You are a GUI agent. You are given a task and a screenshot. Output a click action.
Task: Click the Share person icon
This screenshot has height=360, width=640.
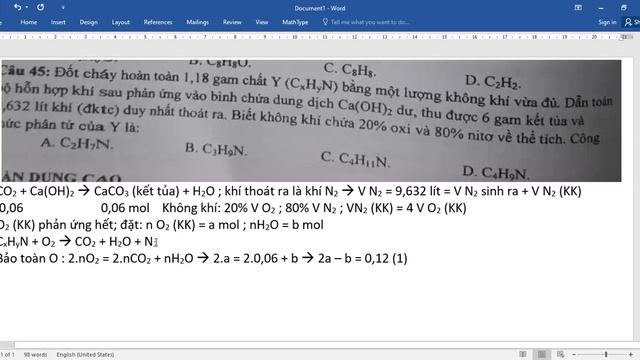629,22
